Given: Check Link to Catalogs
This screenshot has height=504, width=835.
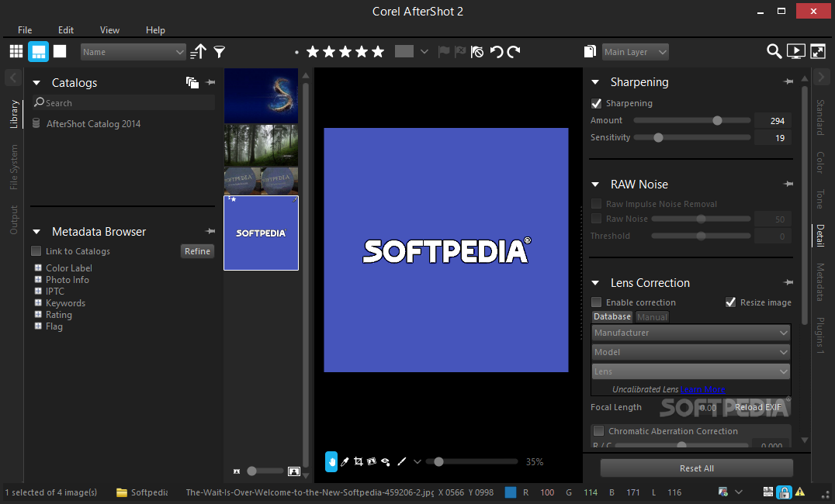Looking at the screenshot, I should coord(36,250).
